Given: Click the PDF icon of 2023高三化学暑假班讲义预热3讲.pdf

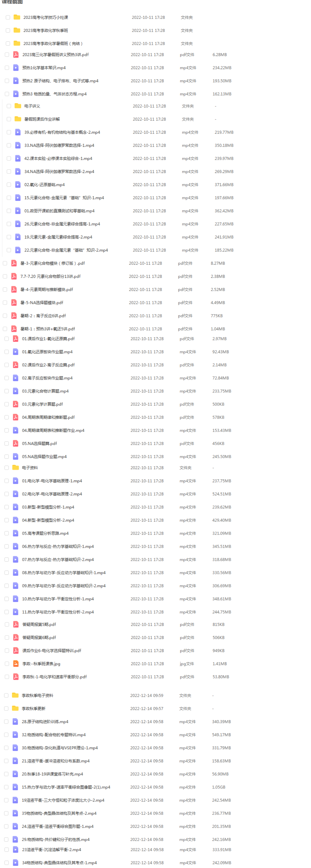Looking at the screenshot, I should click(16, 54).
